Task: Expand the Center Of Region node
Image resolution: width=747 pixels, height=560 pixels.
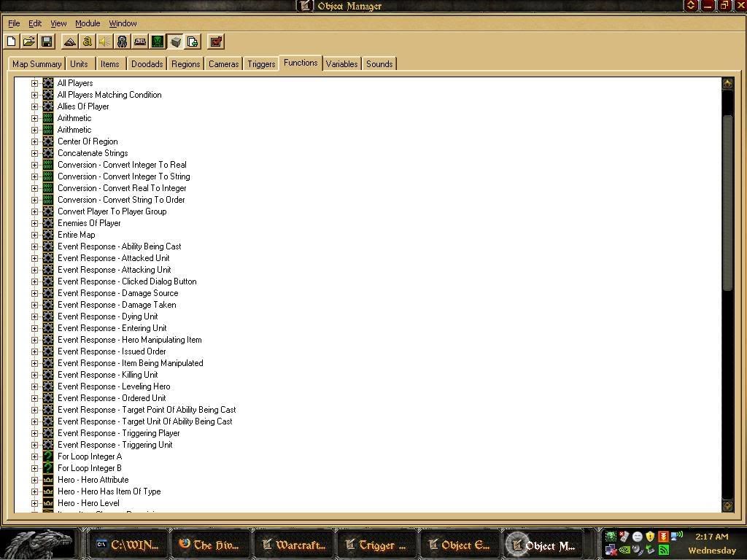Action: (34, 141)
